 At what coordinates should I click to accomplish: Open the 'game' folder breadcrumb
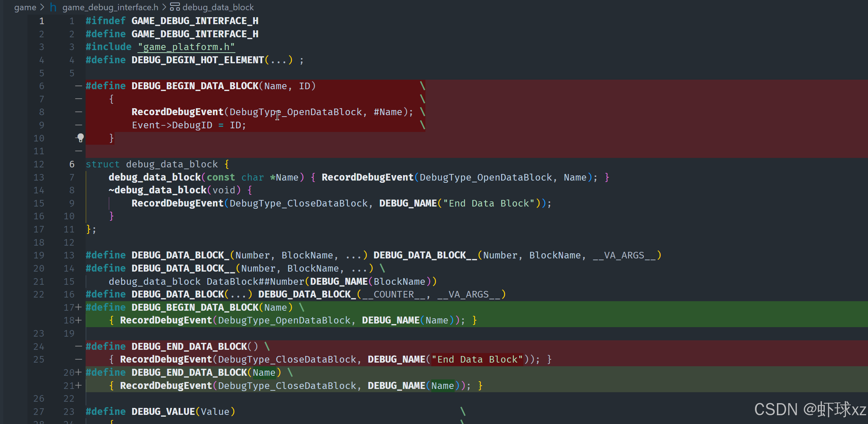[25, 7]
